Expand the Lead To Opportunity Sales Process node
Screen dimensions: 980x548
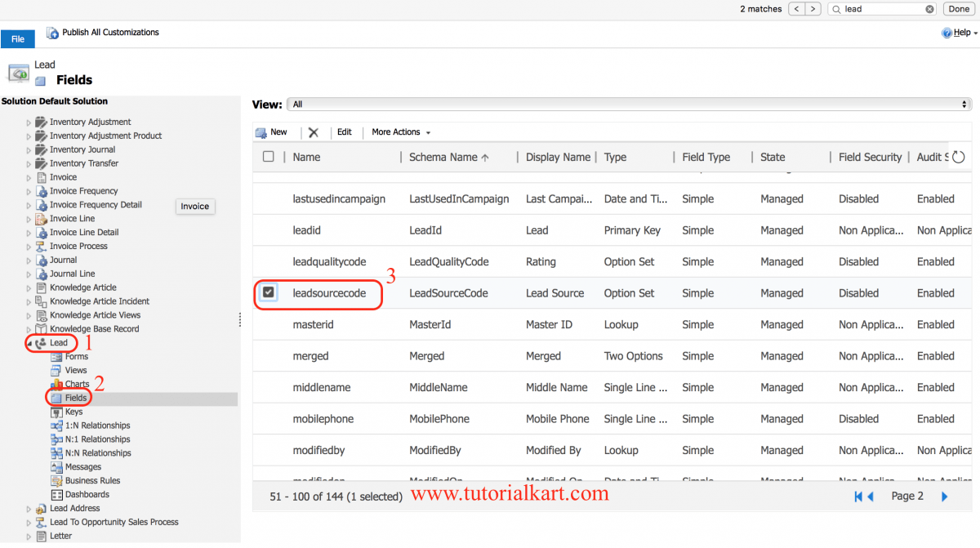[27, 522]
